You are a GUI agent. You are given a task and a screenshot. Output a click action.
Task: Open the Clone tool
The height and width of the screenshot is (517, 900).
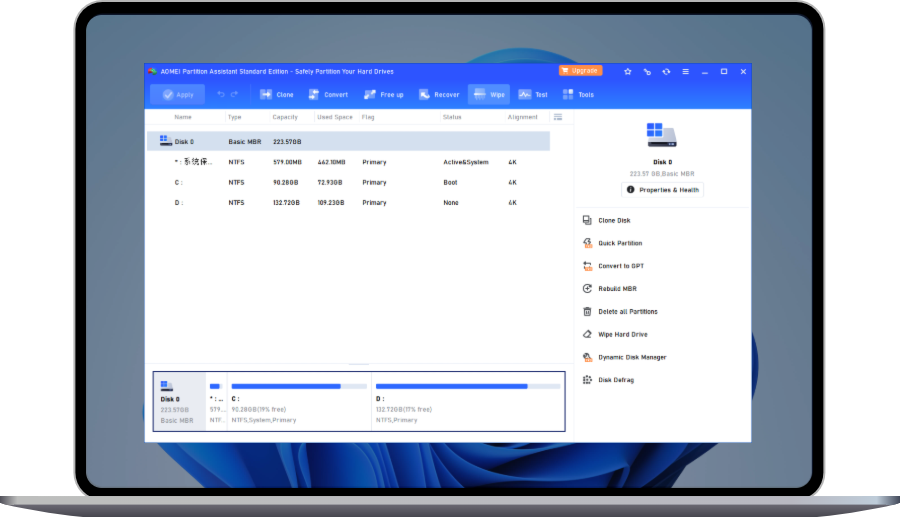[x=277, y=95]
